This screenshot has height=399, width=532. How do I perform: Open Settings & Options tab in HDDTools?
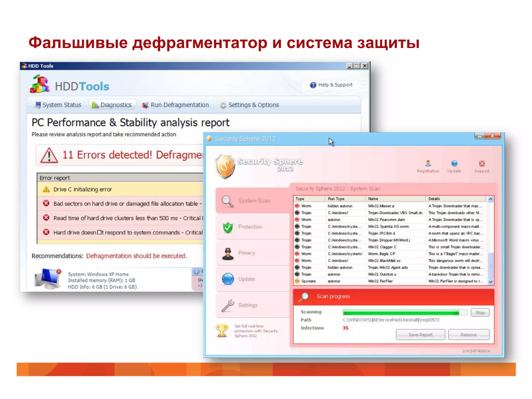pyautogui.click(x=249, y=105)
